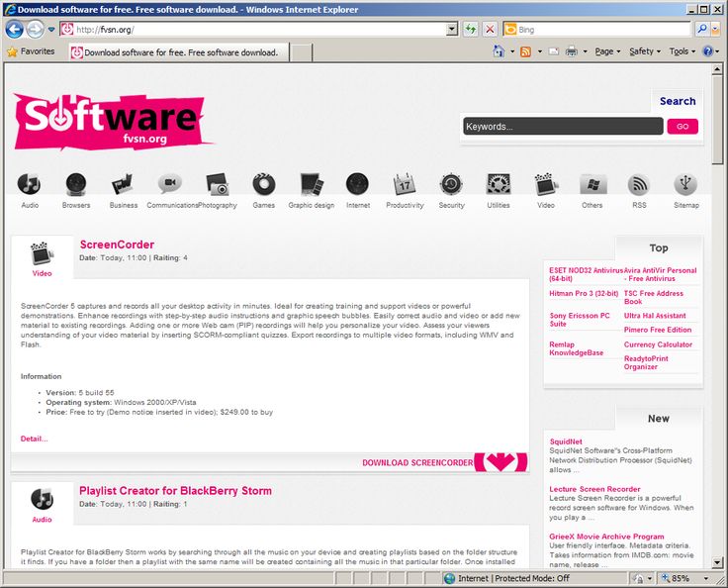Open the Video category icon in navigation
This screenshot has height=588, width=728.
(546, 184)
